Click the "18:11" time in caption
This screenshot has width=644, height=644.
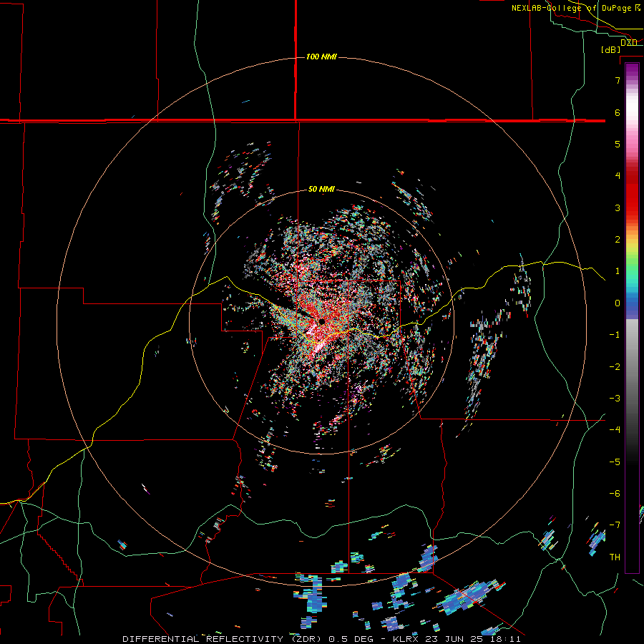(x=504, y=639)
